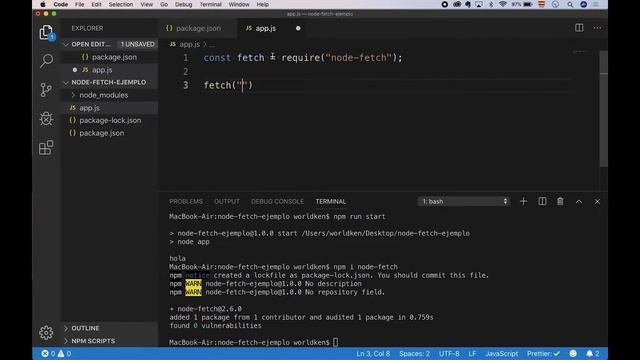Open package-lock.json in file tree
The width and height of the screenshot is (640, 360).
[x=110, y=120]
